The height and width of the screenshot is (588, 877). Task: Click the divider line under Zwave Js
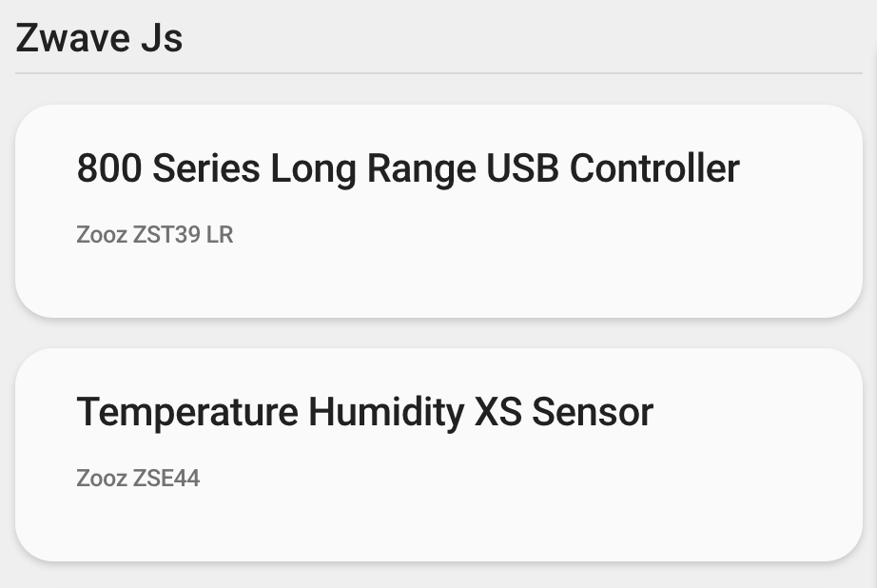(x=438, y=73)
